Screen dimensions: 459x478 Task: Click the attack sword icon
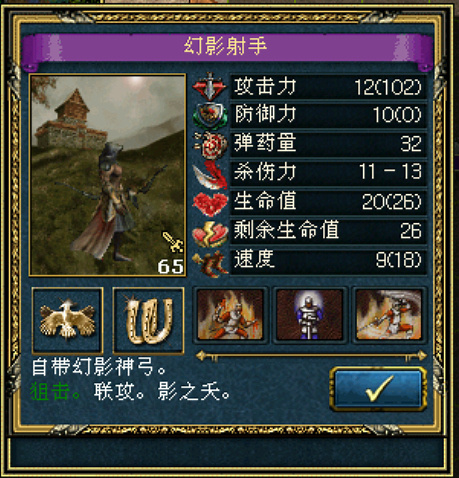point(210,86)
